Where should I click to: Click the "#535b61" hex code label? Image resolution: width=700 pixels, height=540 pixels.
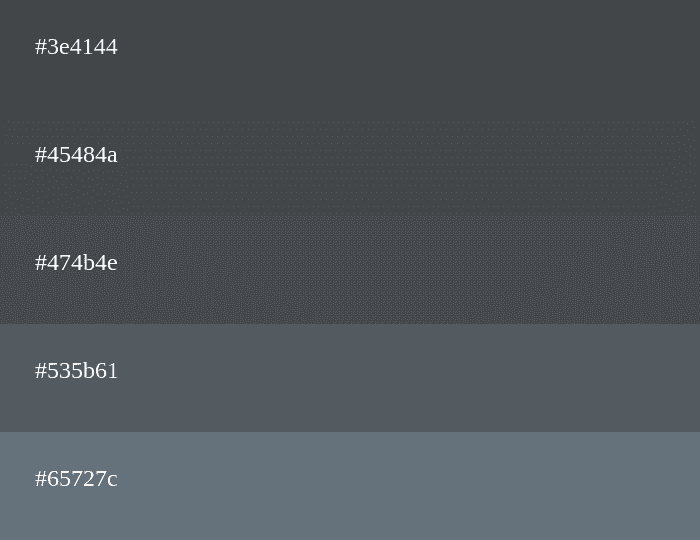tap(76, 371)
